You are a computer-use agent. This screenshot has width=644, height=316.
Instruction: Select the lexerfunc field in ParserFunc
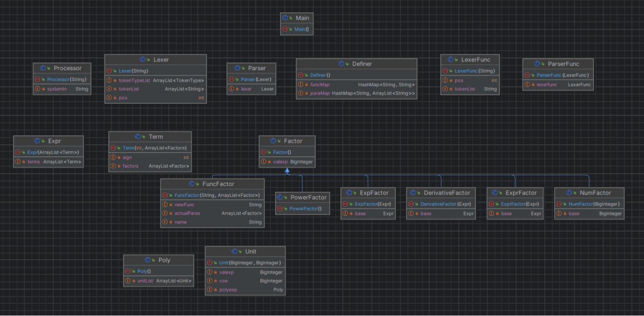[558, 85]
